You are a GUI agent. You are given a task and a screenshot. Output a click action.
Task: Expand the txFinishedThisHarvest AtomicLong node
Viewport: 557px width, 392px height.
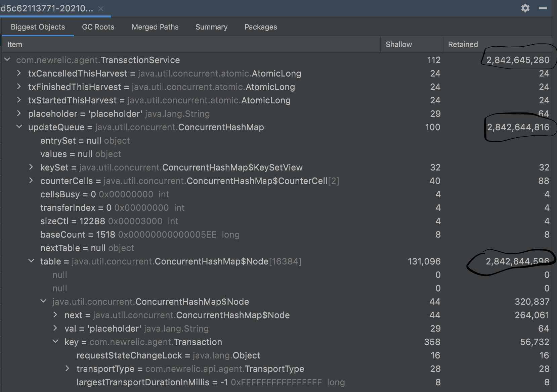point(18,87)
